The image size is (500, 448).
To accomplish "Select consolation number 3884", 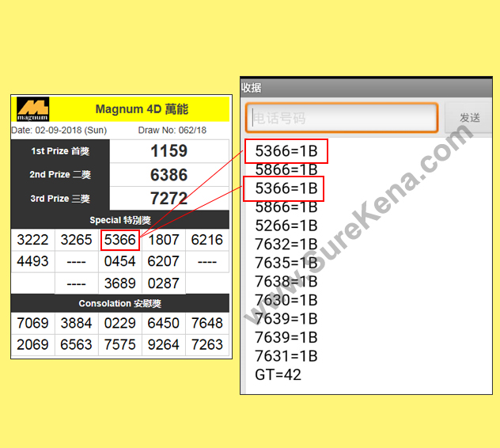I will point(76,323).
